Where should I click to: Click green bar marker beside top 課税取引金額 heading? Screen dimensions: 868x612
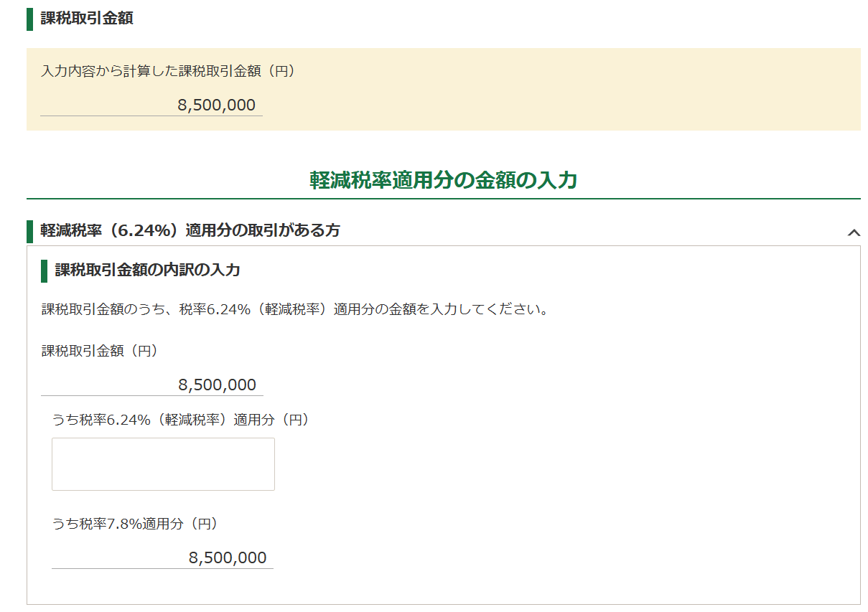(x=29, y=19)
